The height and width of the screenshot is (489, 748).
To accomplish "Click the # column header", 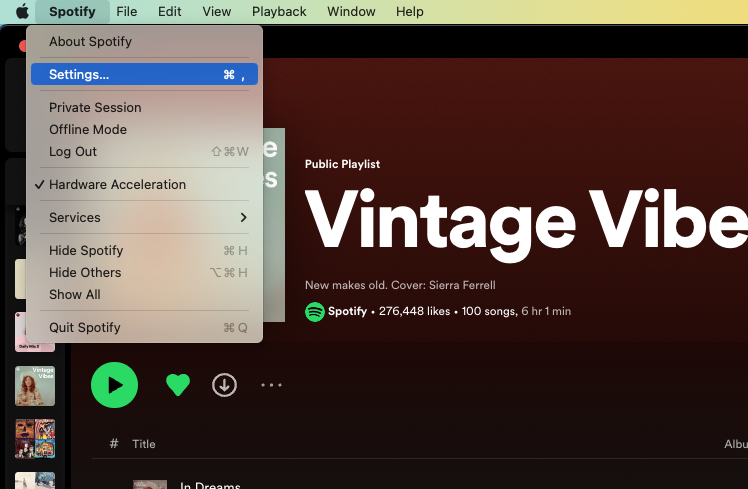I will [x=114, y=444].
